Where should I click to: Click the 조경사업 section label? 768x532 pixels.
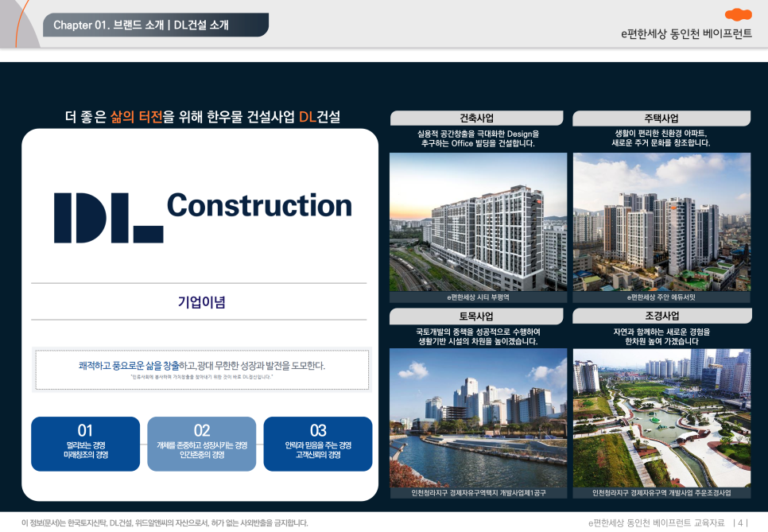click(661, 316)
